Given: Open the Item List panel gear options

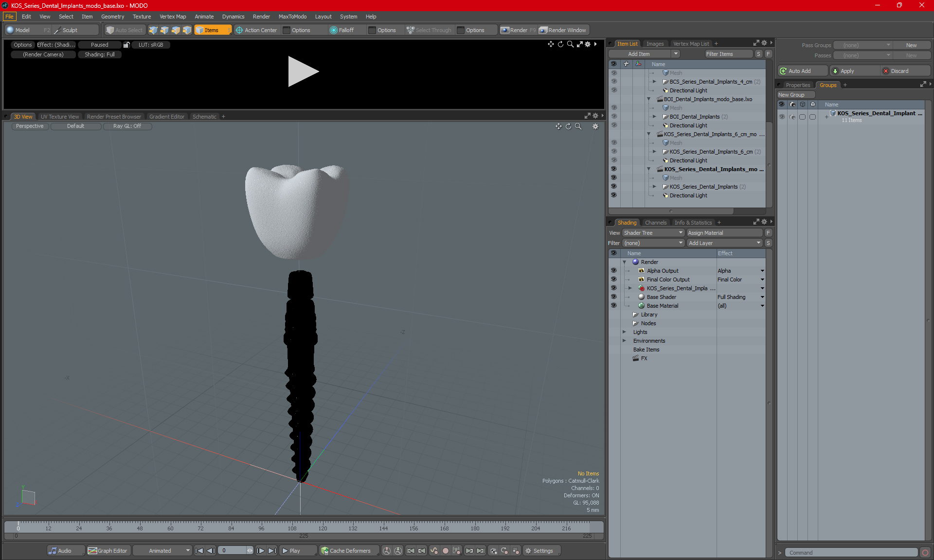Looking at the screenshot, I should 764,43.
